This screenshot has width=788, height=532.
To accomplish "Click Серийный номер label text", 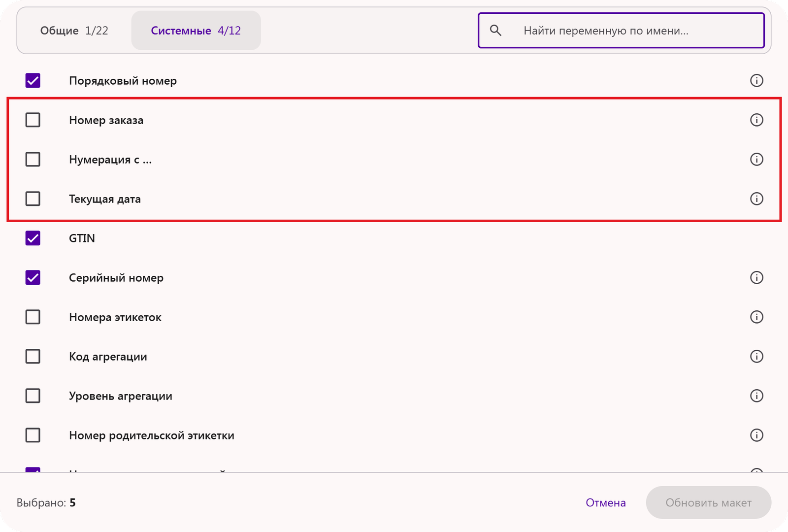I will click(x=116, y=278).
